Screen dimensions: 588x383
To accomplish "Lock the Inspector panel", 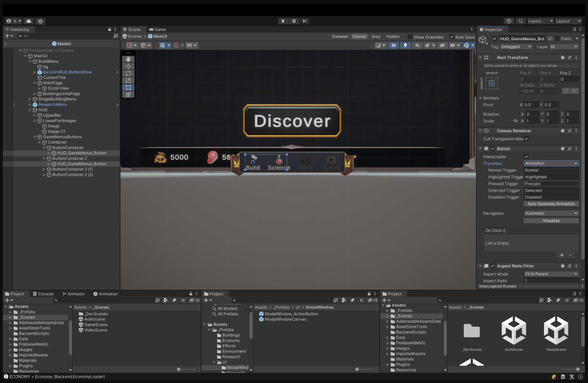I will coord(574,29).
